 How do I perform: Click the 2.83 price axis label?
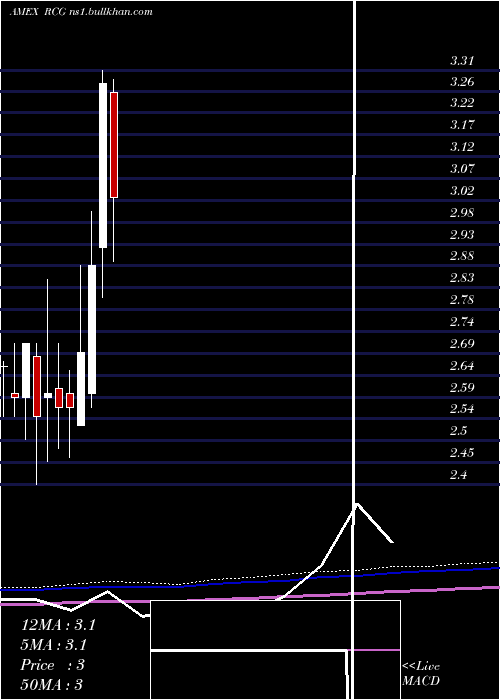tap(462, 278)
